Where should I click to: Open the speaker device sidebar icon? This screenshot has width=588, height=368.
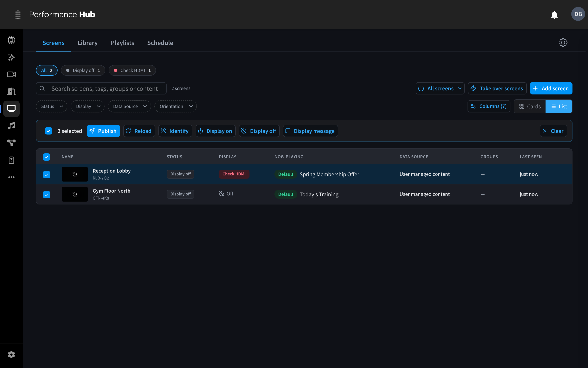11,160
